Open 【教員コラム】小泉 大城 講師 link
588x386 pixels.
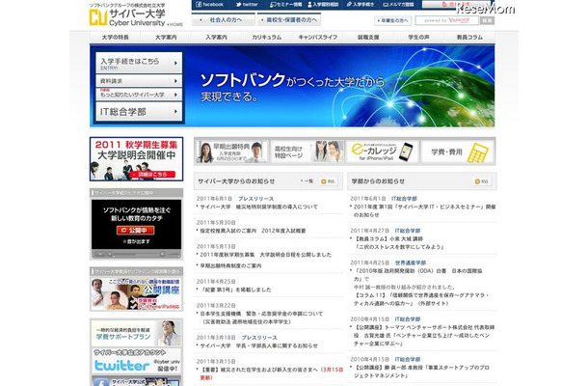click(399, 243)
